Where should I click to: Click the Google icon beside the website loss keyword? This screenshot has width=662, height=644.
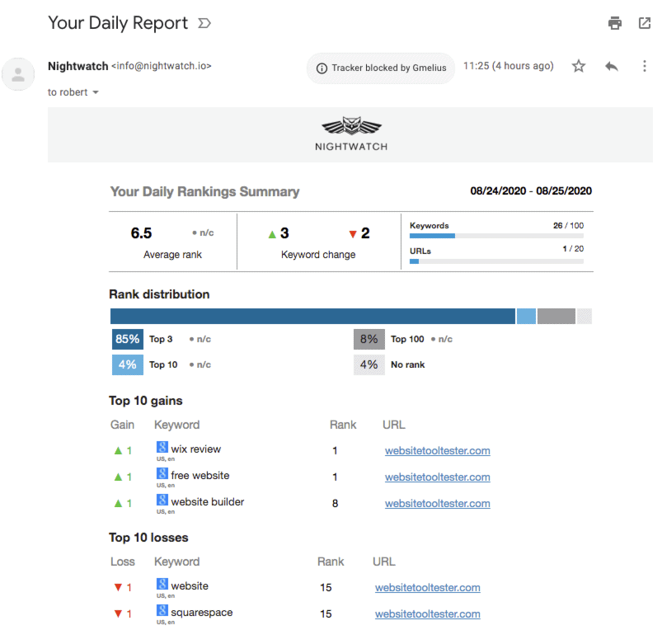162,584
